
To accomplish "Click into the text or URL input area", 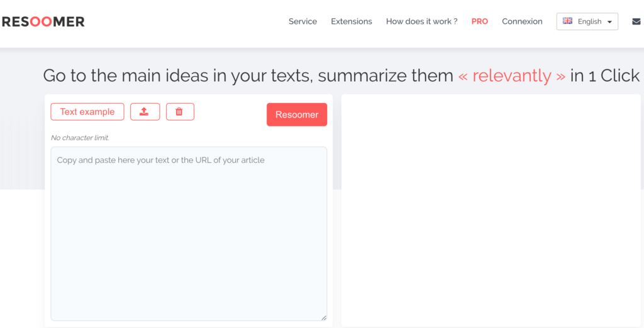I will (x=189, y=234).
